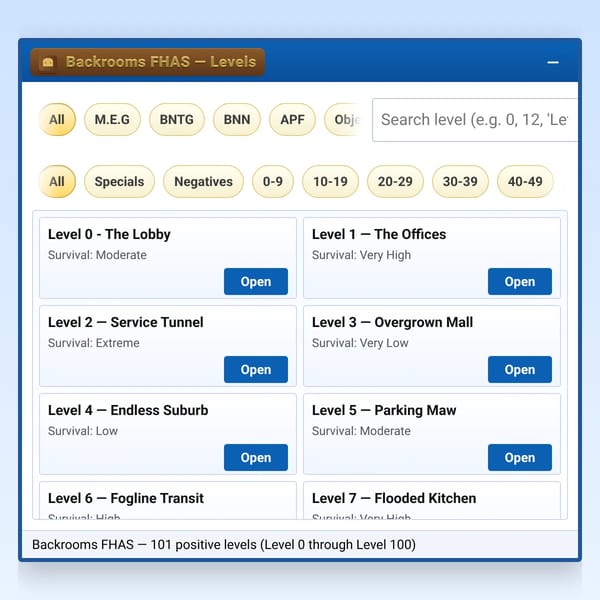
Task: Click the Level 5 — Parking Maw title
Action: [384, 410]
